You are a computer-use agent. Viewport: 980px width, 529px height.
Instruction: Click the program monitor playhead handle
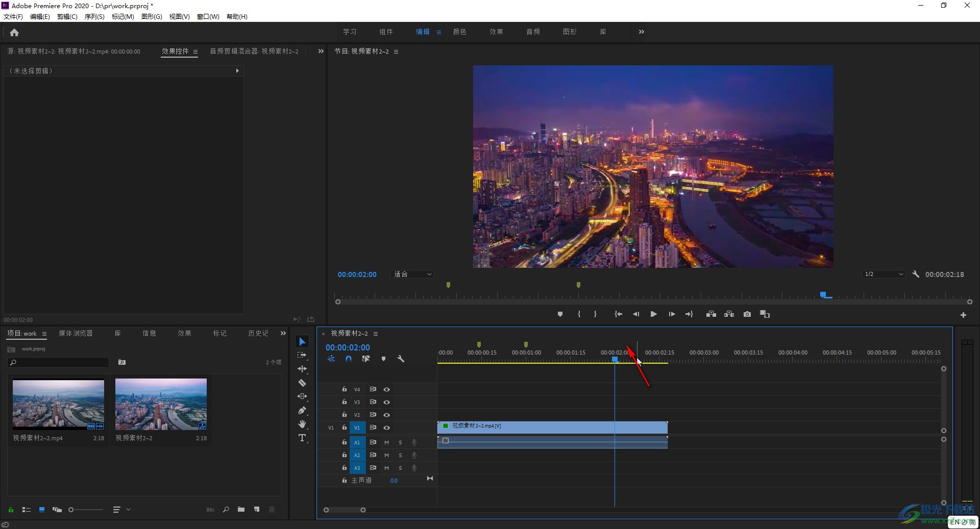point(823,295)
